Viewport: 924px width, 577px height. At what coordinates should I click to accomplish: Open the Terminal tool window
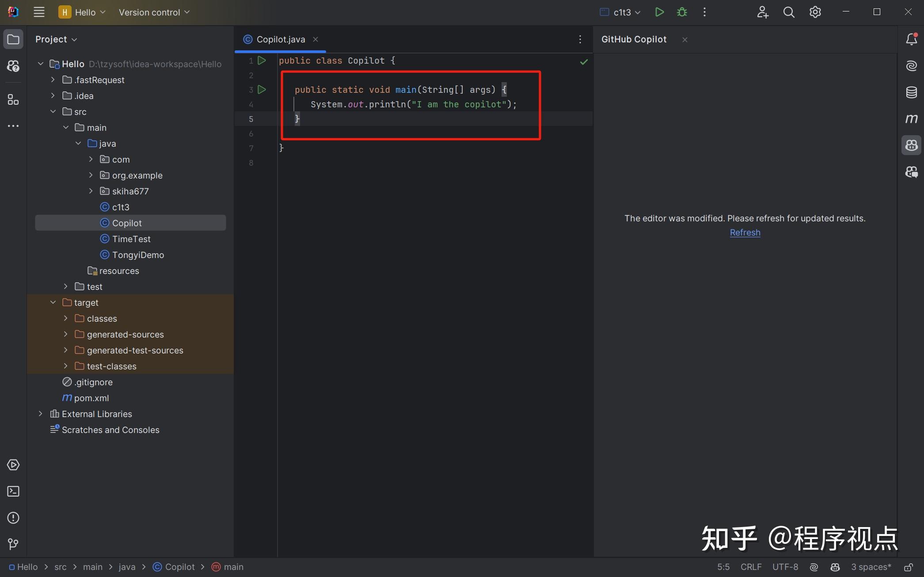coord(13,491)
